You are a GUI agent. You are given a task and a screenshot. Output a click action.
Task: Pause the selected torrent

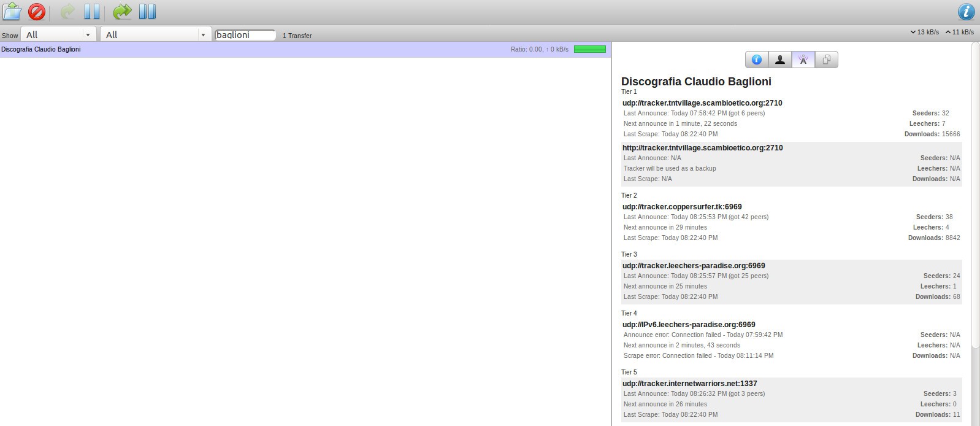click(x=92, y=12)
